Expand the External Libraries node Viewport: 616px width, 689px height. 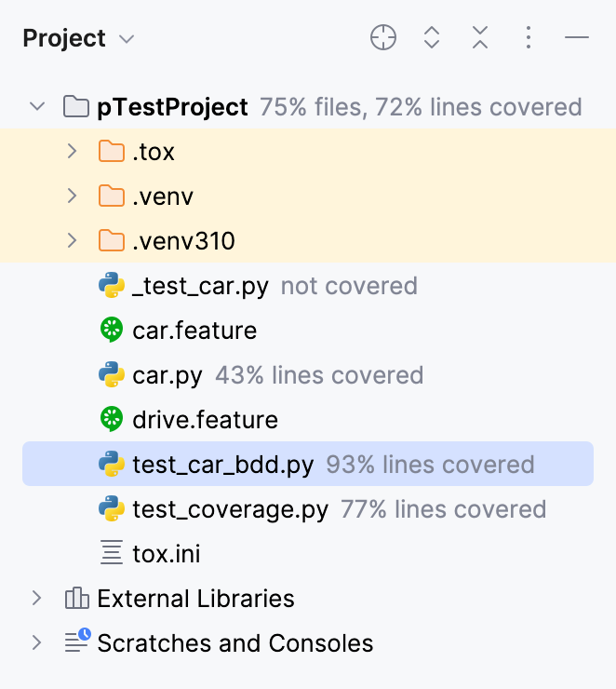[37, 599]
